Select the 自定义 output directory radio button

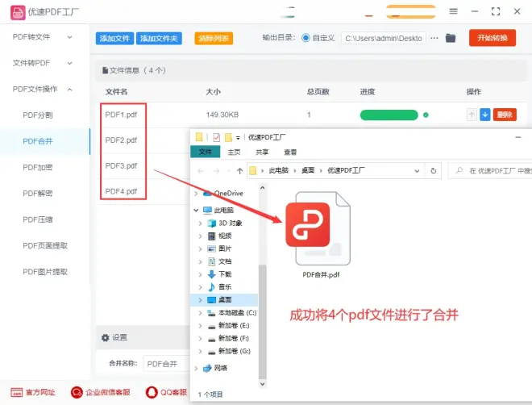[x=305, y=38]
